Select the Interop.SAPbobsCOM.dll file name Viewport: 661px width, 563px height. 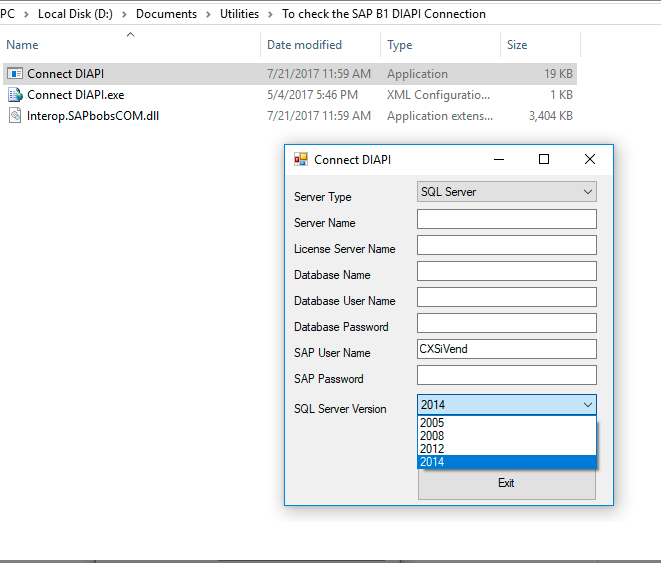[x=93, y=115]
